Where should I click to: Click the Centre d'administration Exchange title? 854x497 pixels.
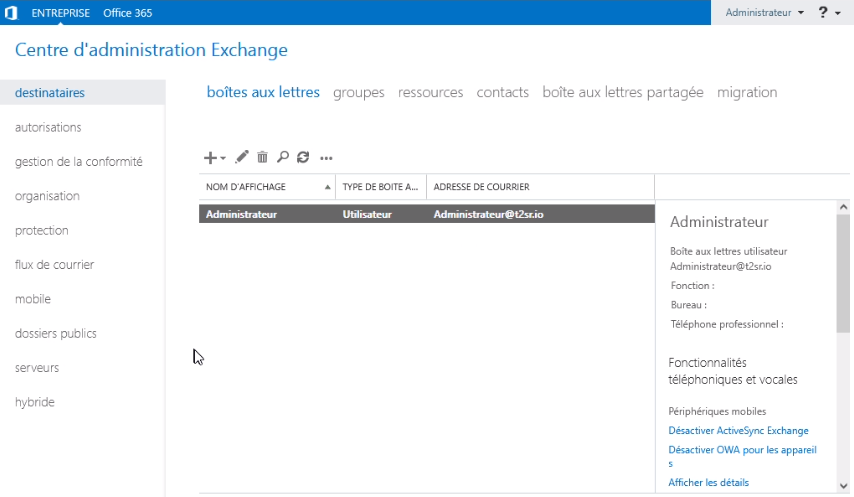(151, 50)
